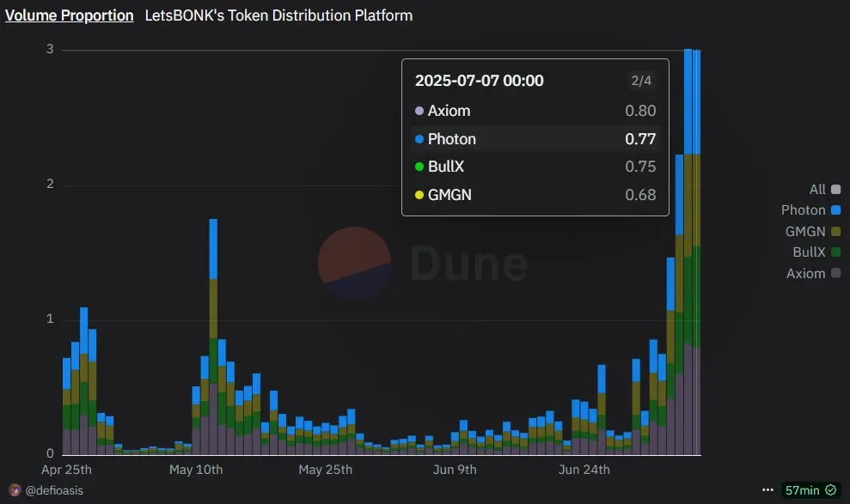Toggle the Axiom series in legend
This screenshot has width=850, height=504.
(x=813, y=273)
